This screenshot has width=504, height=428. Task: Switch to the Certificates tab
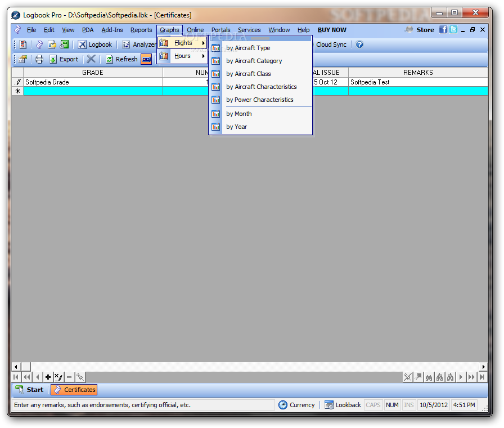[x=74, y=390]
